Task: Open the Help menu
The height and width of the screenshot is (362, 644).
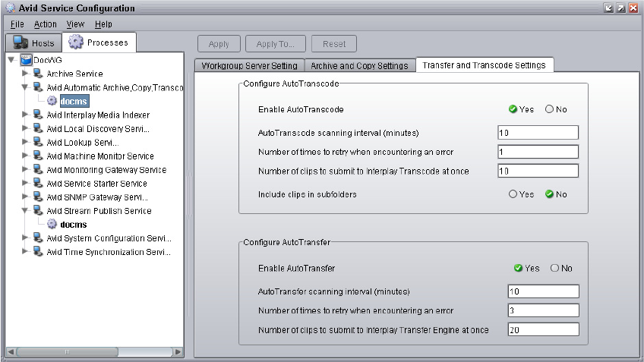Action: pos(103,24)
